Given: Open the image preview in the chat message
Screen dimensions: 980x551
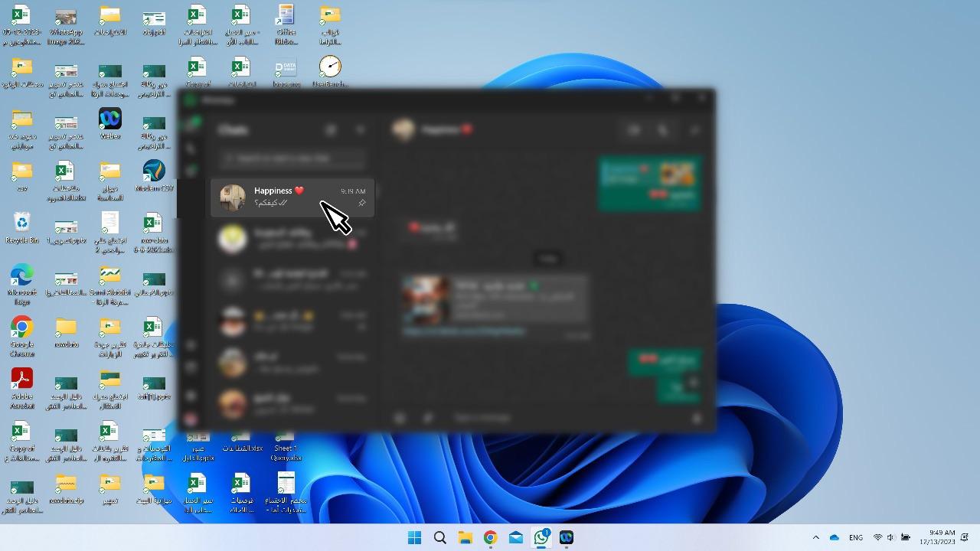Looking at the screenshot, I should [423, 298].
